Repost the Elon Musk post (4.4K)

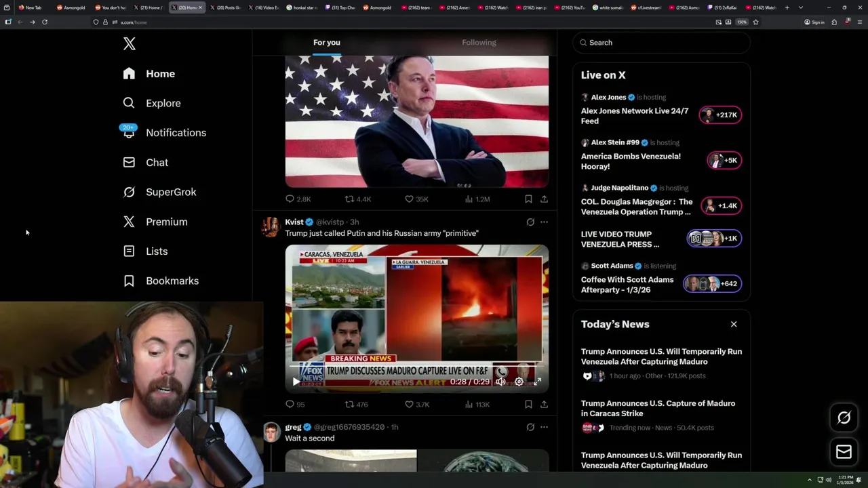click(x=358, y=199)
